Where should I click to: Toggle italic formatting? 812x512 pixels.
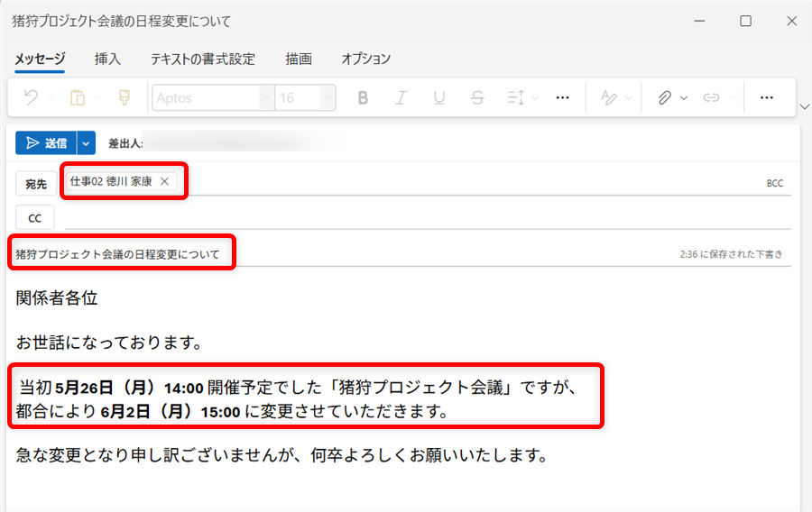click(401, 97)
